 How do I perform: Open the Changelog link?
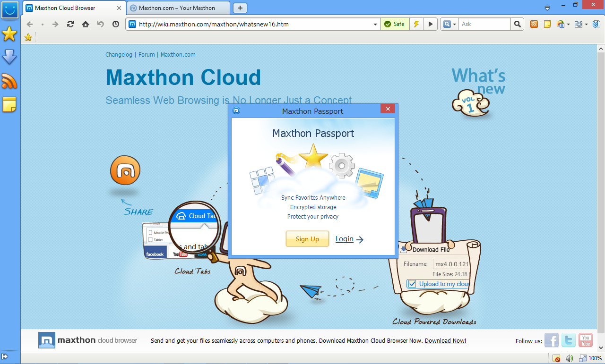pyautogui.click(x=119, y=55)
